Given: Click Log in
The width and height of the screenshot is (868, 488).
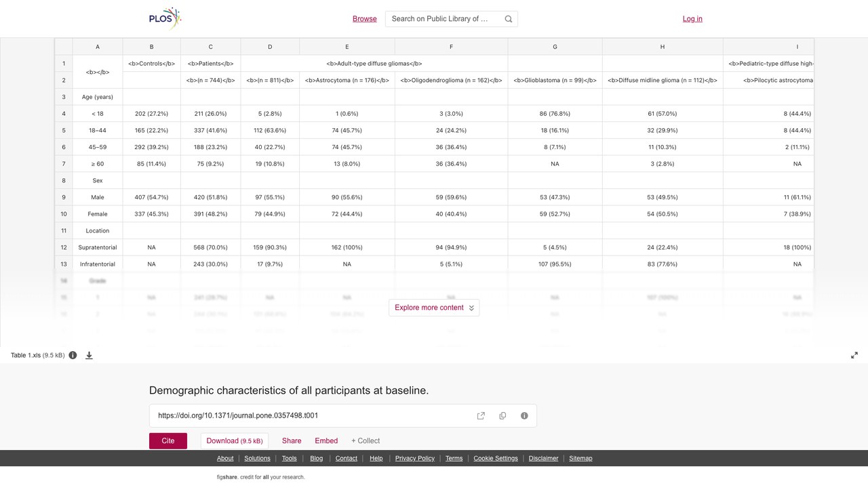Looking at the screenshot, I should pyautogui.click(x=692, y=19).
